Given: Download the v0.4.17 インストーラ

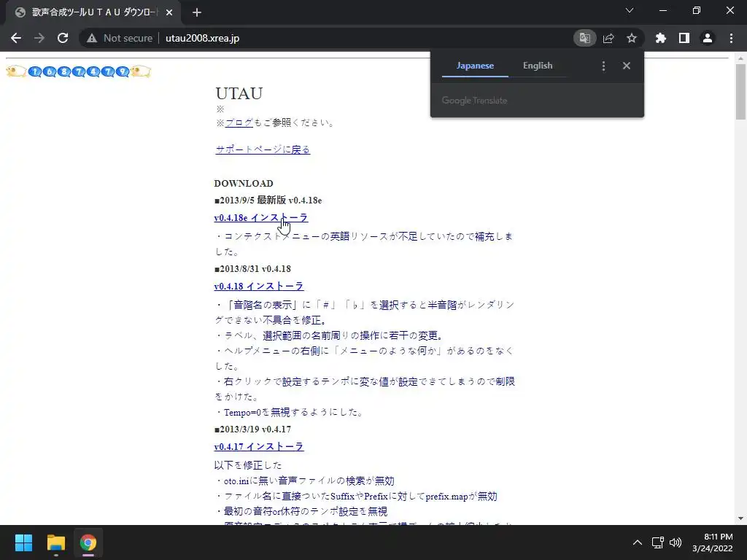Looking at the screenshot, I should tap(259, 447).
